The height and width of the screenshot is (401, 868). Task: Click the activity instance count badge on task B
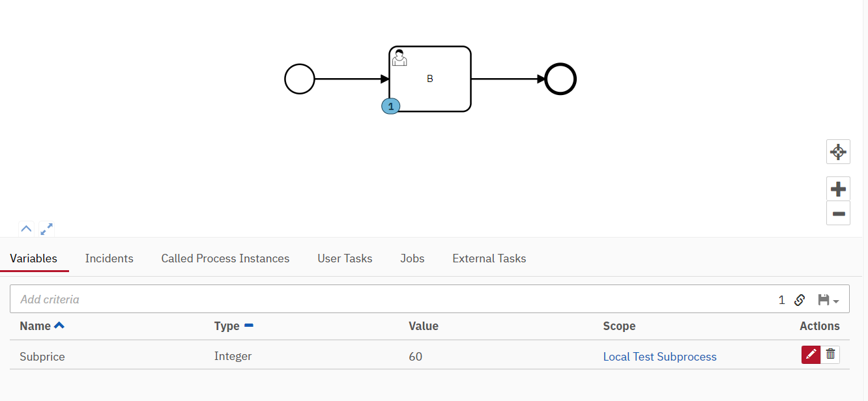pyautogui.click(x=390, y=105)
